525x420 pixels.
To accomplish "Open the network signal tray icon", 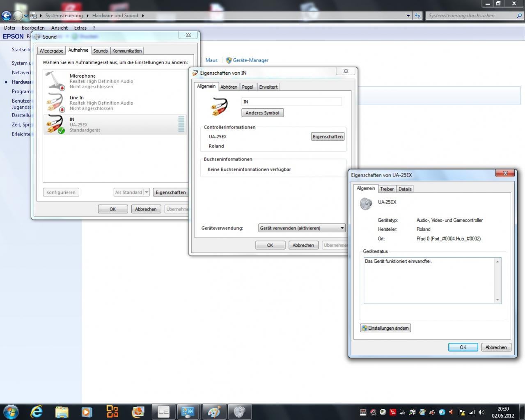I will 472,412.
